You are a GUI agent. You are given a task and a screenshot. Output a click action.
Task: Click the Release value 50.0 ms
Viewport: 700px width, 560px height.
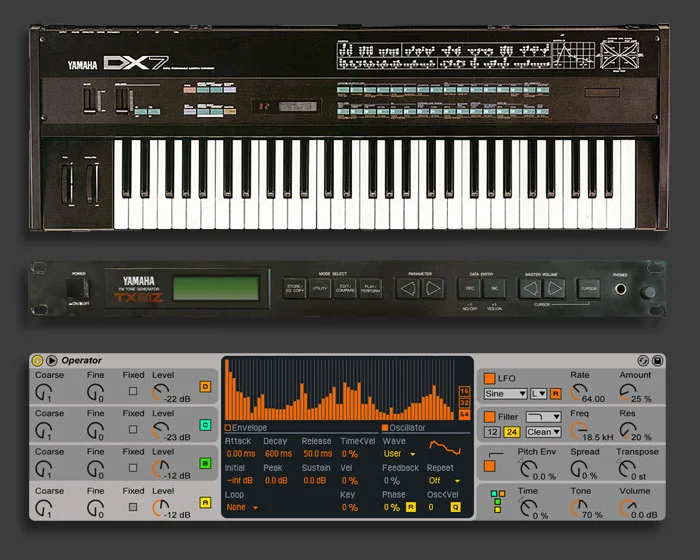pyautogui.click(x=317, y=454)
